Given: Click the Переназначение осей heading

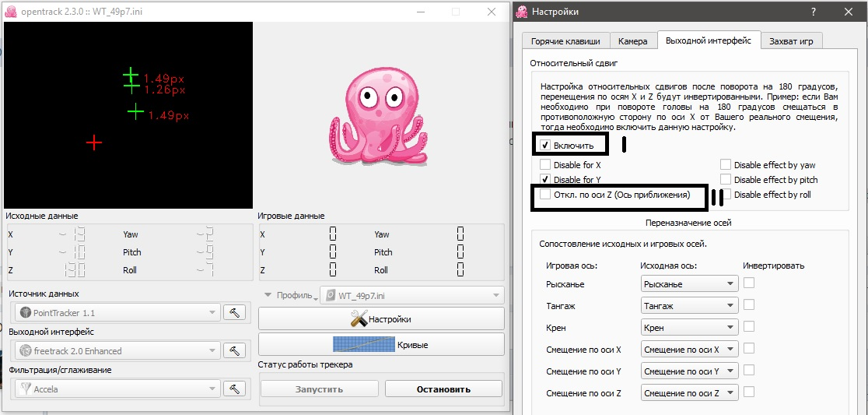Looking at the screenshot, I should pyautogui.click(x=688, y=223).
